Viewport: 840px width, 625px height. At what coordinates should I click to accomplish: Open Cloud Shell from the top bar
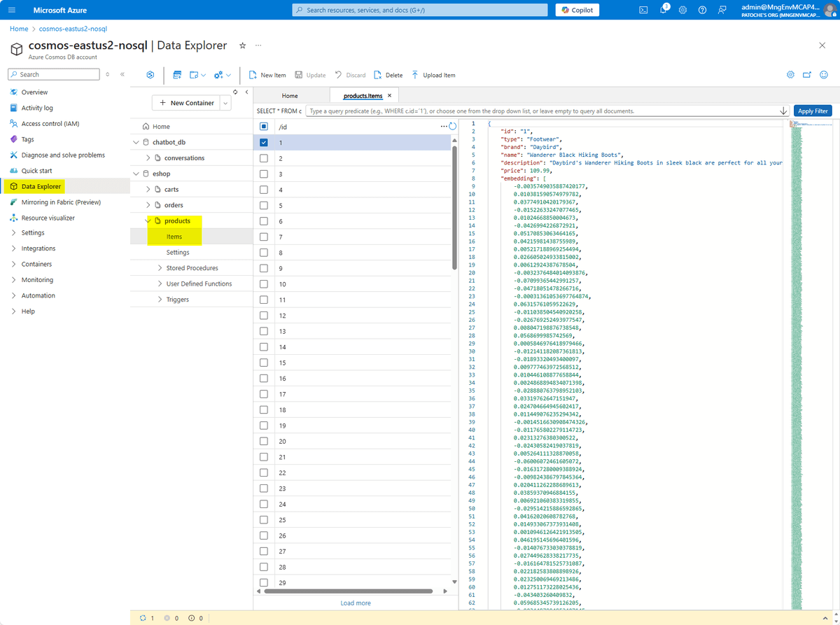tap(643, 10)
